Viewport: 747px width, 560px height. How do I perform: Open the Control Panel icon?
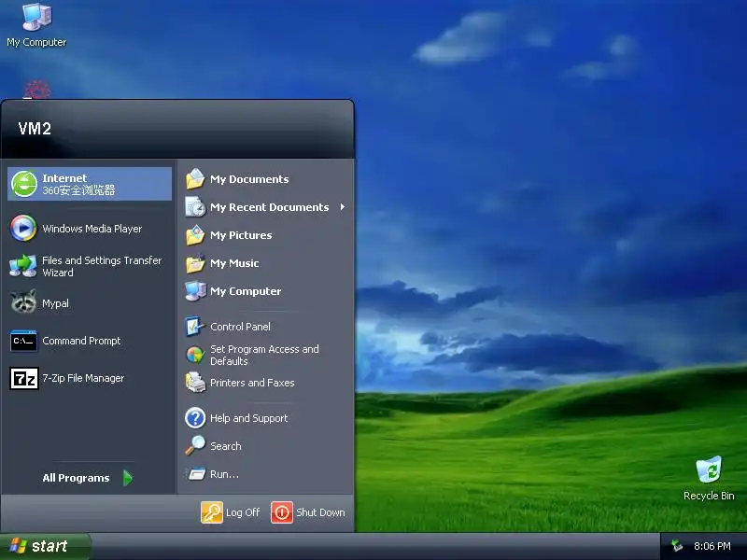195,326
